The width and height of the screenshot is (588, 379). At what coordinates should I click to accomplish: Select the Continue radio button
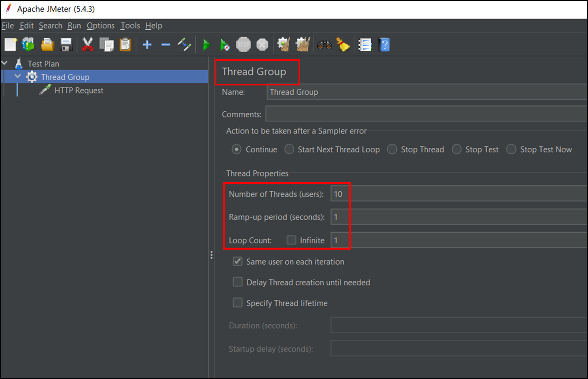coord(236,149)
